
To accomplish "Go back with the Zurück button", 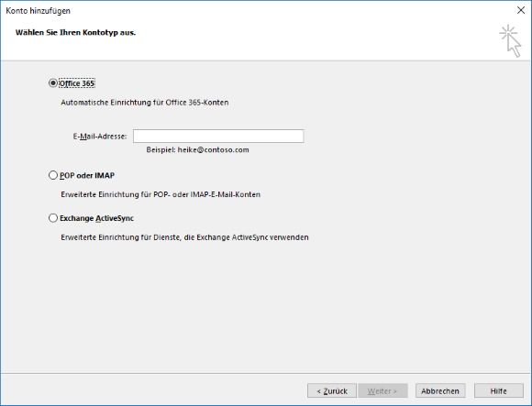I will click(332, 390).
